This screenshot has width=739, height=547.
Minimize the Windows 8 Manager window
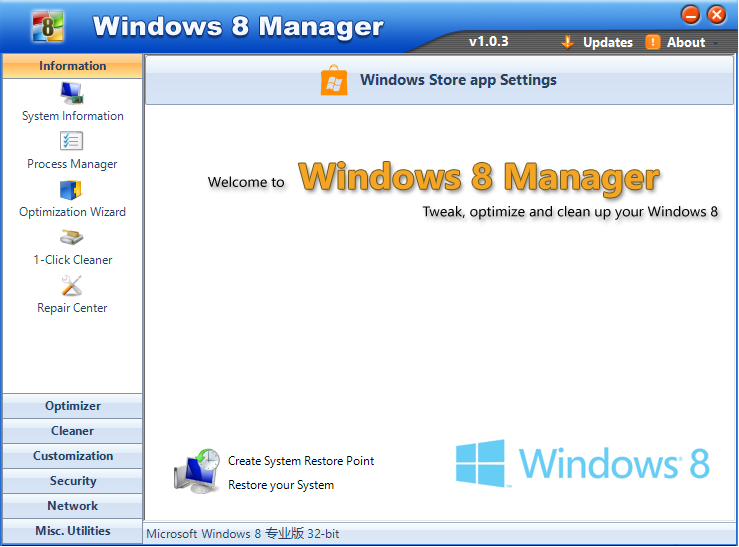[690, 15]
